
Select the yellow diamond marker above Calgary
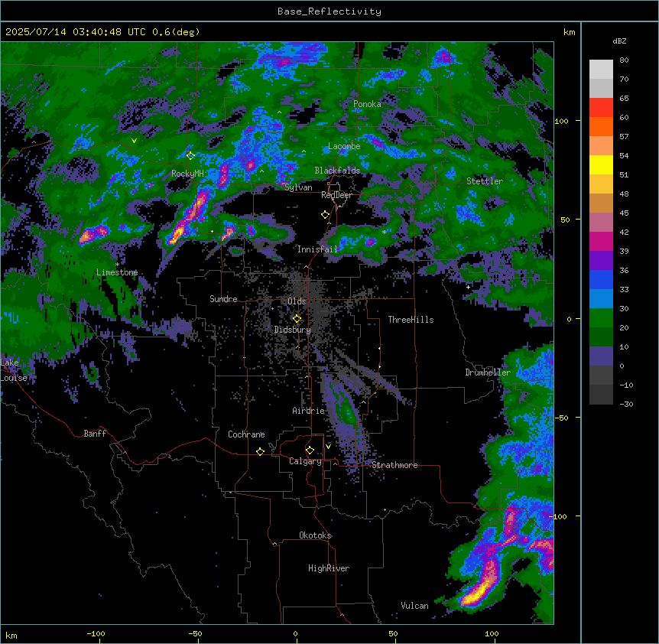(310, 450)
